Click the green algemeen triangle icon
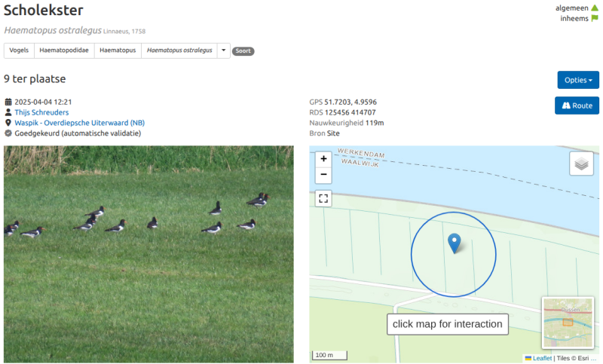603x364 pixels. (595, 8)
